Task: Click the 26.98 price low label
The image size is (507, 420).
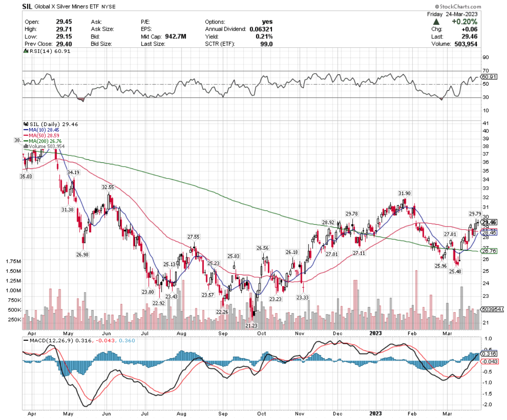Action: tap(82, 255)
